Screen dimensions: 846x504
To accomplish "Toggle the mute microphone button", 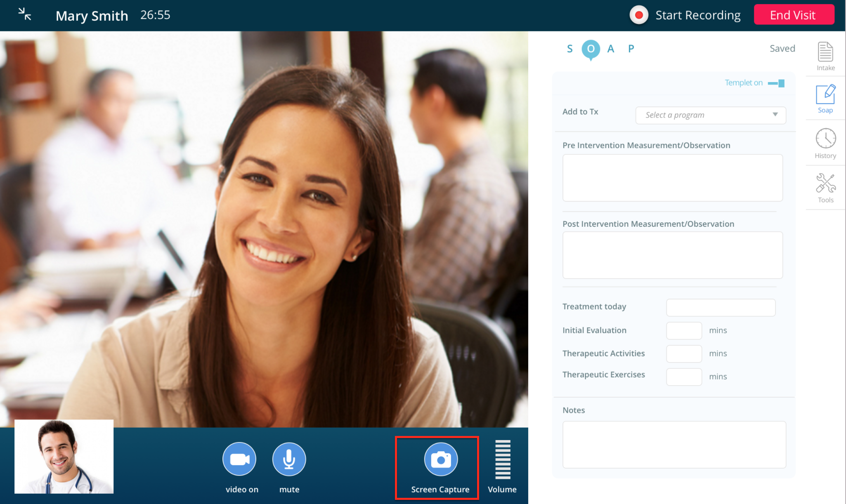I will coord(289,459).
